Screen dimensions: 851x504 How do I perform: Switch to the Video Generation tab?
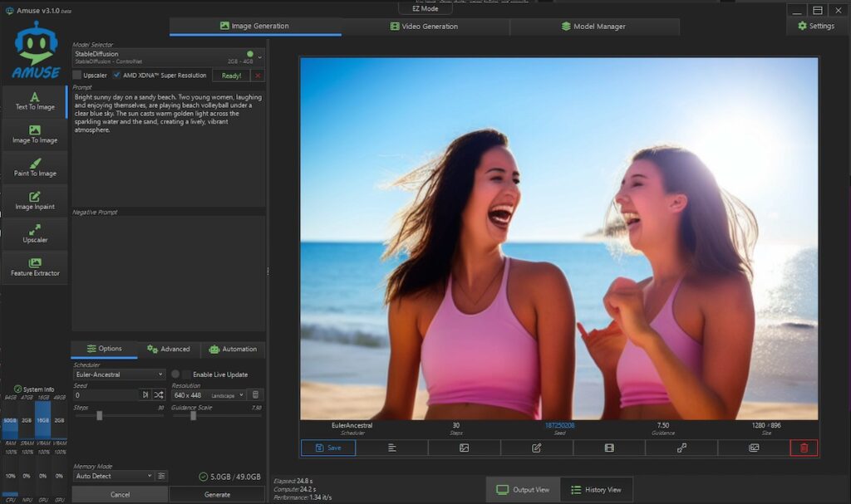coord(425,27)
